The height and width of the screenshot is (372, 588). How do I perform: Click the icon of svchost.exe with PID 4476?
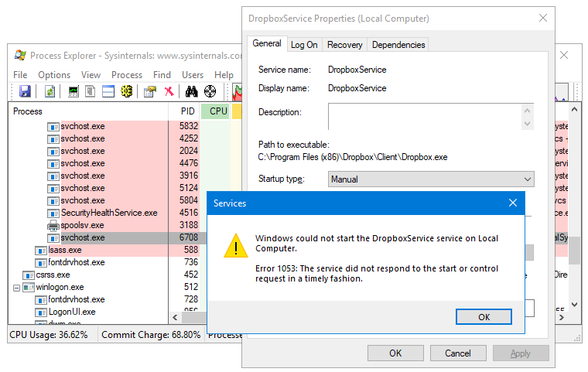[x=53, y=164]
